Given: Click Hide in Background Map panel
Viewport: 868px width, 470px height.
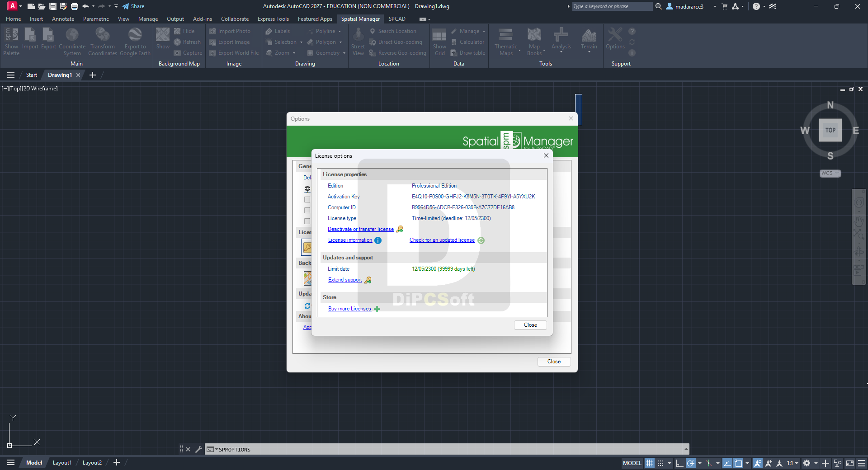Looking at the screenshot, I should pos(184,31).
